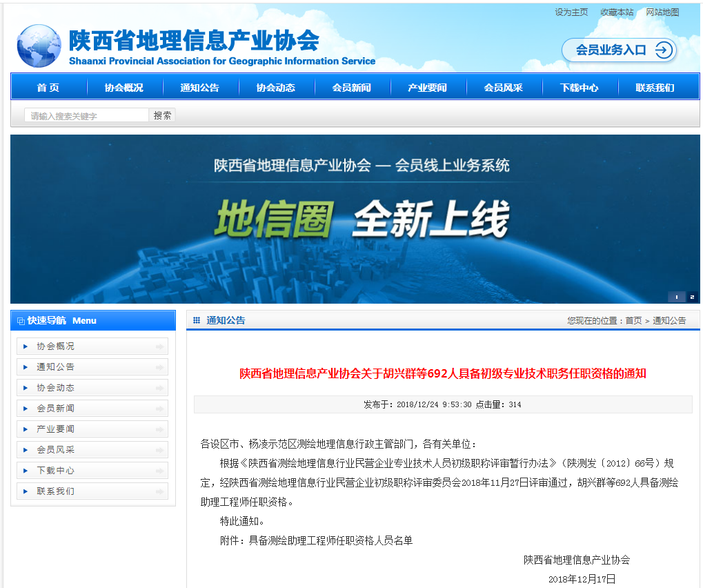Click triangle bullet beside sidebar 会员新闻
The height and width of the screenshot is (588, 703).
(26, 408)
